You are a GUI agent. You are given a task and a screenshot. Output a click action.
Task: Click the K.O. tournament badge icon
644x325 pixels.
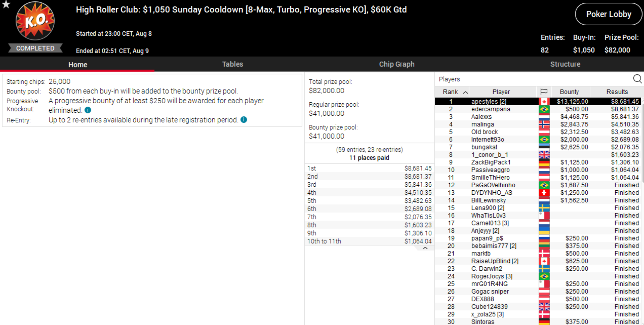click(35, 21)
